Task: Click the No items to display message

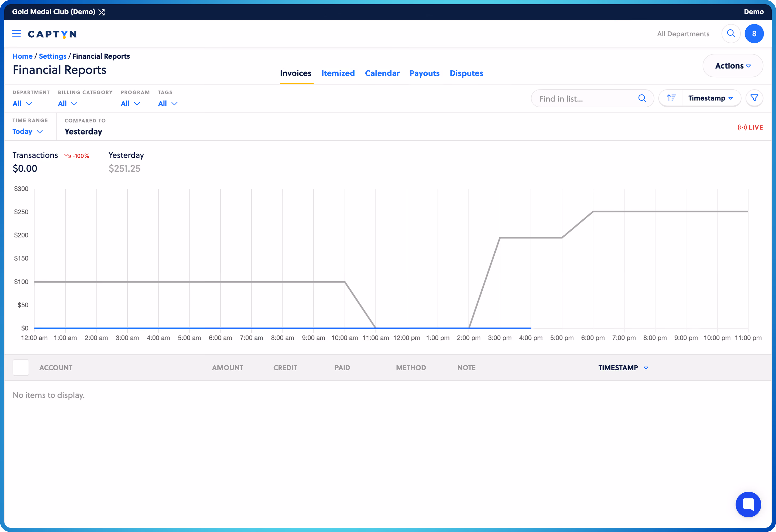Action: [x=48, y=395]
